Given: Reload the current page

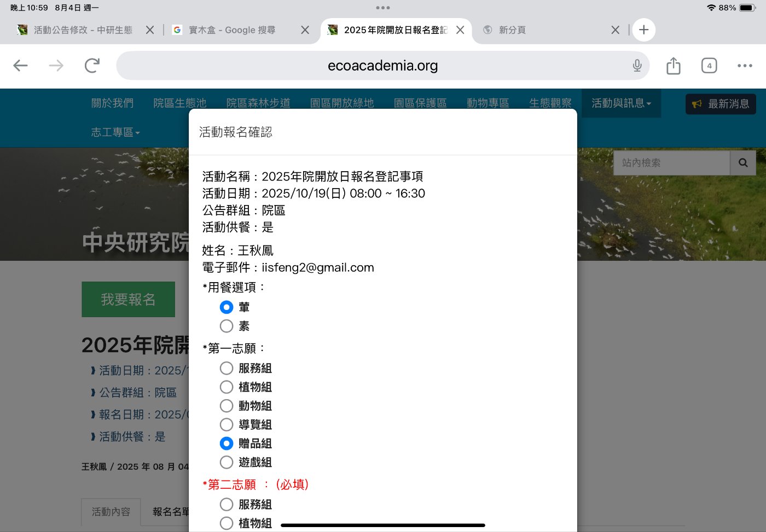Looking at the screenshot, I should (x=92, y=66).
